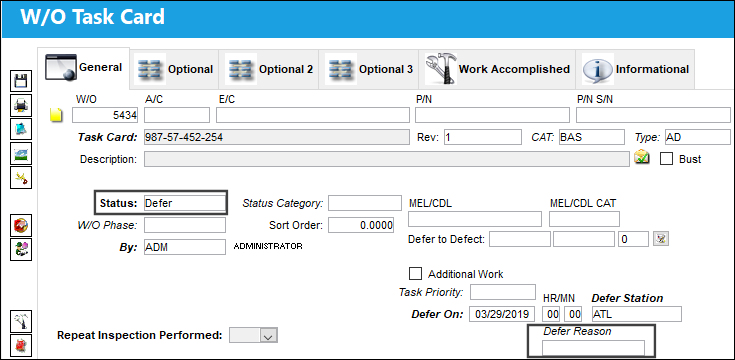The width and height of the screenshot is (735, 360).
Task: Click the By field showing ADM
Action: click(185, 247)
